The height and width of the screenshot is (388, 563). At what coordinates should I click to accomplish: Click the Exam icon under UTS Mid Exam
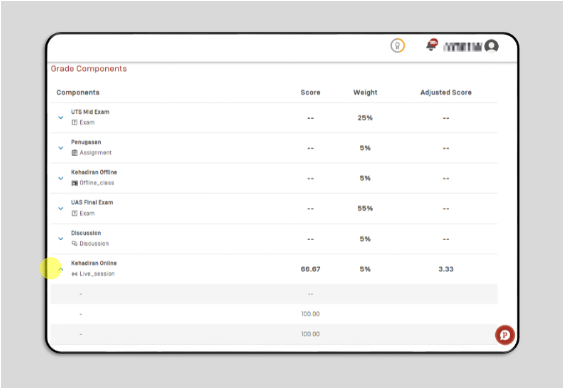(x=74, y=122)
